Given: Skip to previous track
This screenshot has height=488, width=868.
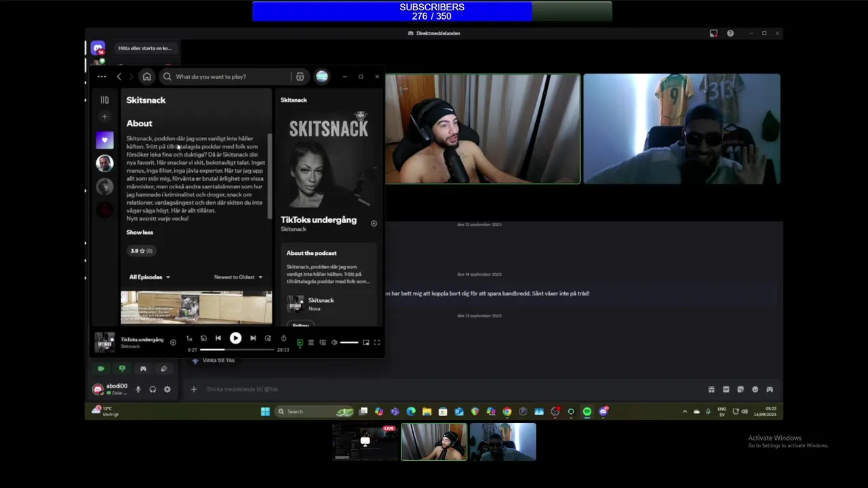Looking at the screenshot, I should (218, 338).
